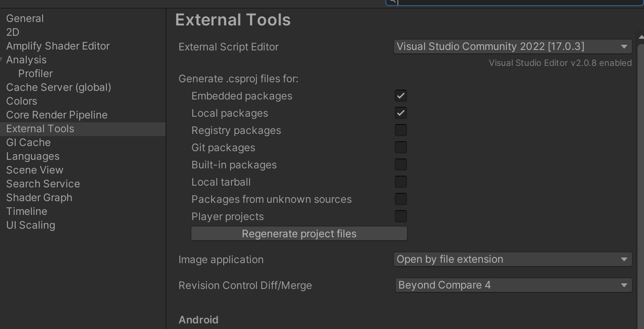Screen dimensions: 644x329
Task: Tick the Git packages checkbox
Action: click(x=401, y=147)
